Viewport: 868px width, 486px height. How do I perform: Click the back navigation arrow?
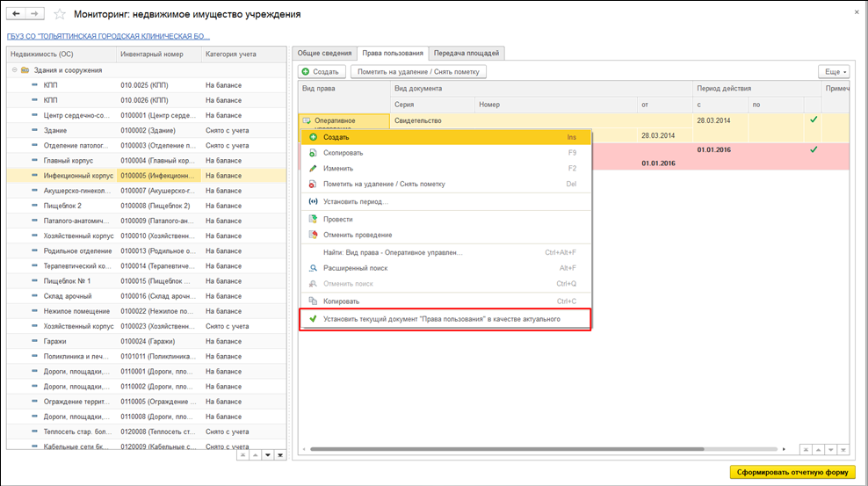16,15
